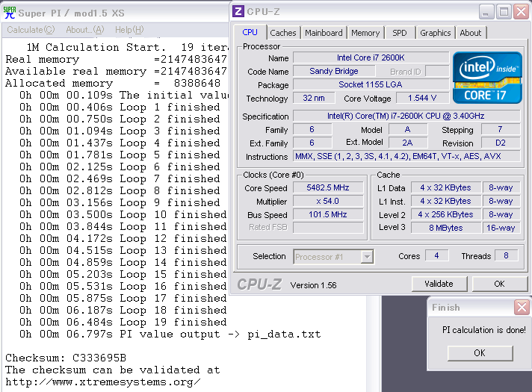The height and width of the screenshot is (392, 532).
Task: Click the Model value A
Action: 407,129
